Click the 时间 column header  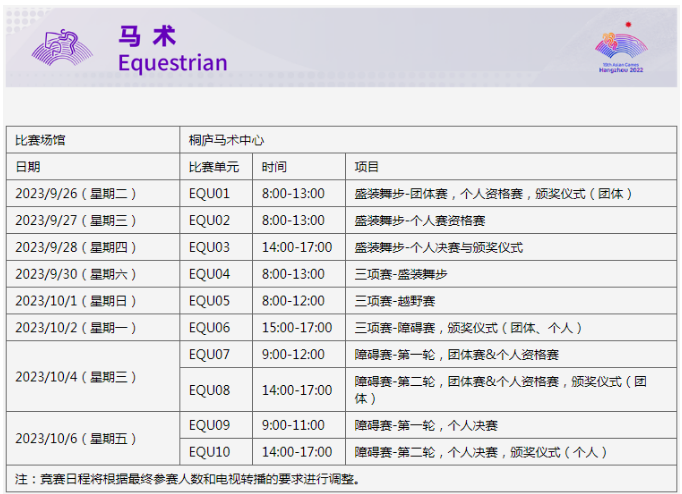coord(274,167)
